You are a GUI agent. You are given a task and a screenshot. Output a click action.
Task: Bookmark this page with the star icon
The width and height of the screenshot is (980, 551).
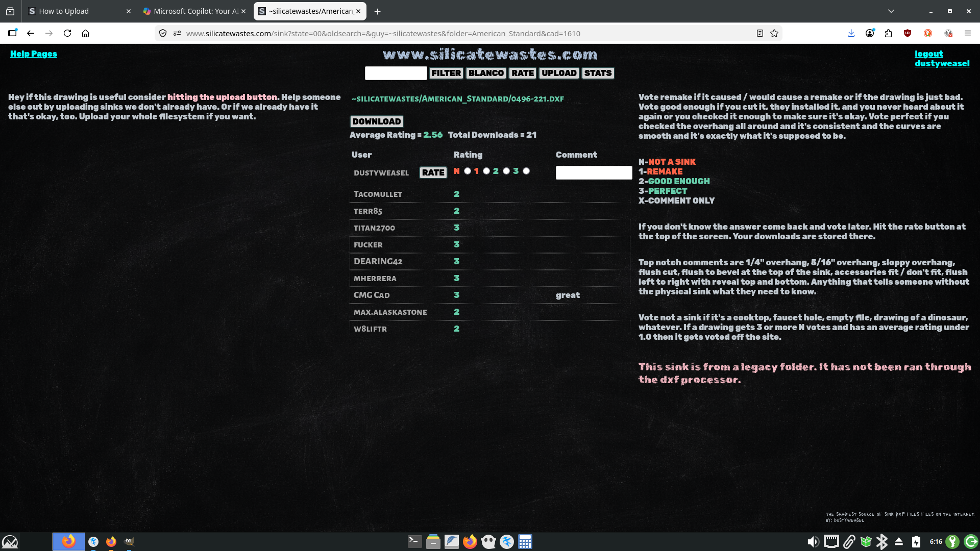[x=774, y=33]
